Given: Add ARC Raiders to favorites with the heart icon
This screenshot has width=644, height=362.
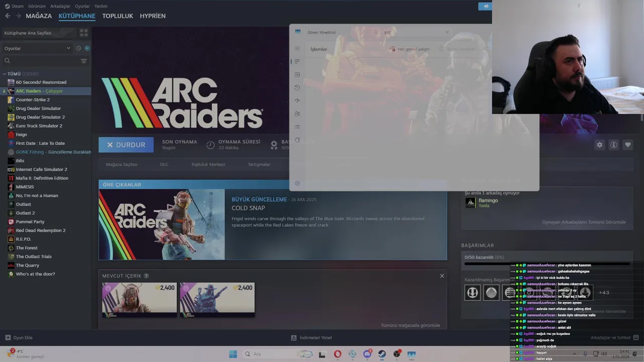Looking at the screenshot, I should click(x=628, y=145).
